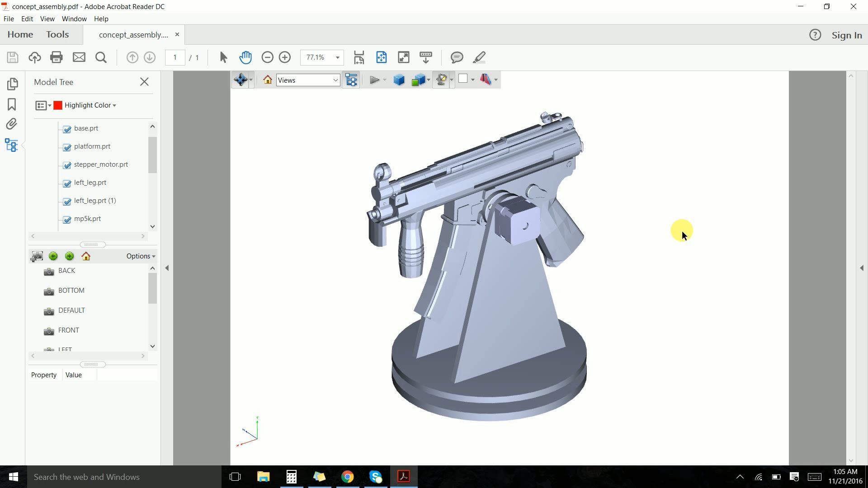Click the attachments paperclip sidebar icon

coord(11,124)
